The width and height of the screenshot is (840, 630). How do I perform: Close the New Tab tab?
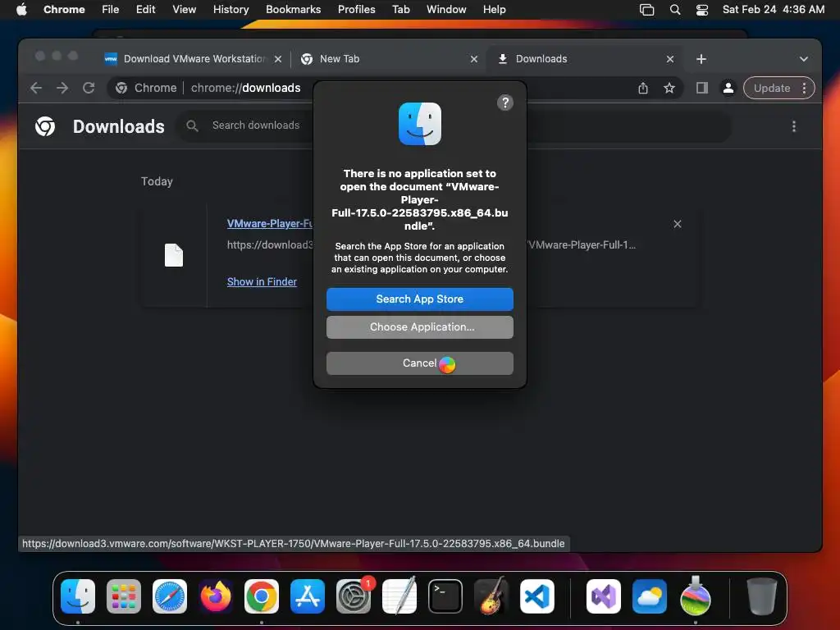click(473, 59)
